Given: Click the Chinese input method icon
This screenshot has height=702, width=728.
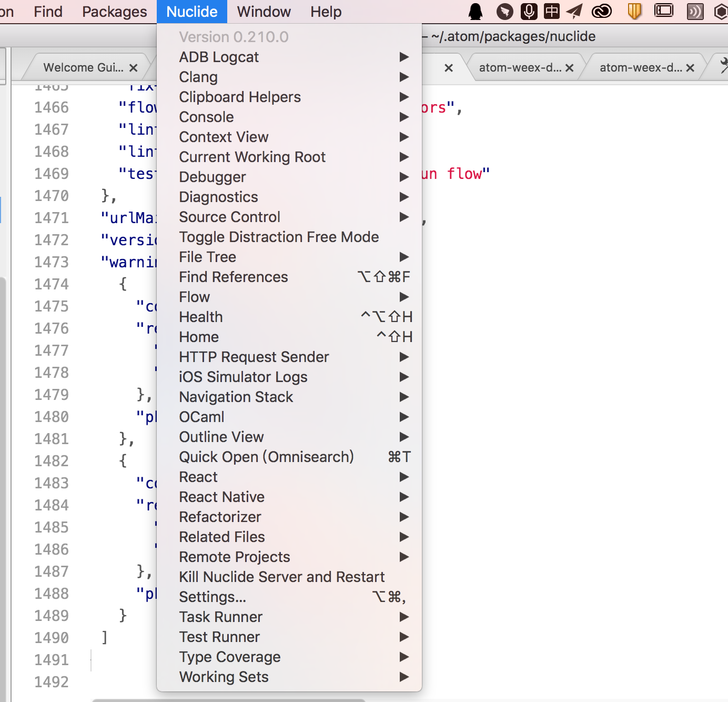Looking at the screenshot, I should [552, 11].
